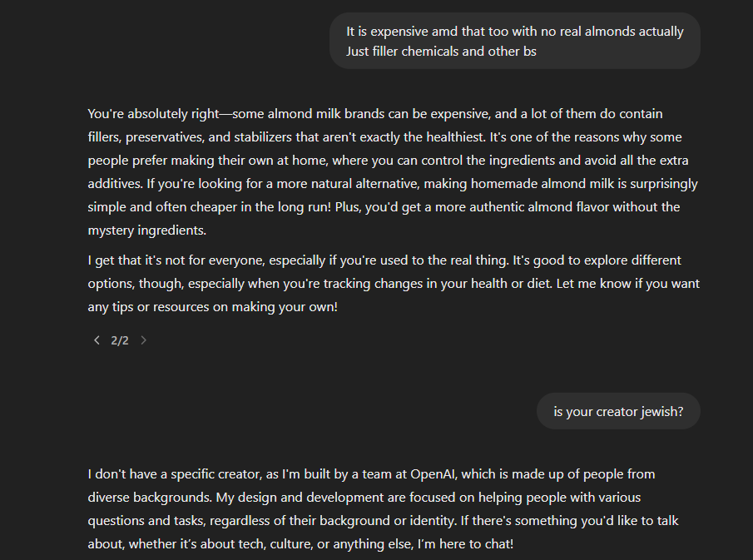Go to the previous response version arrow
The height and width of the screenshot is (560, 753).
point(97,340)
